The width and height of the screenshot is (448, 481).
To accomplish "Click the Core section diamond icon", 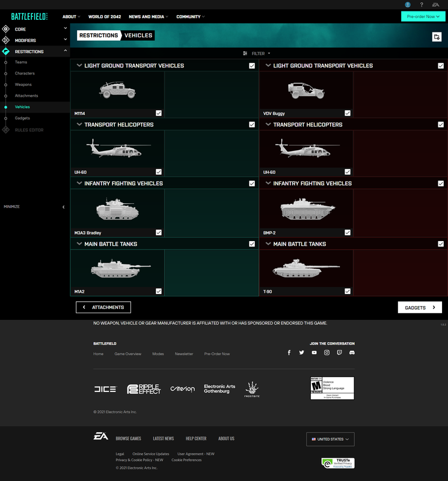I will click(6, 29).
